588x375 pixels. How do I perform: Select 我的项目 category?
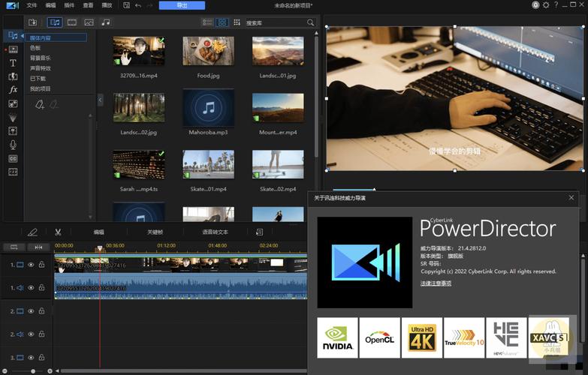coord(40,88)
